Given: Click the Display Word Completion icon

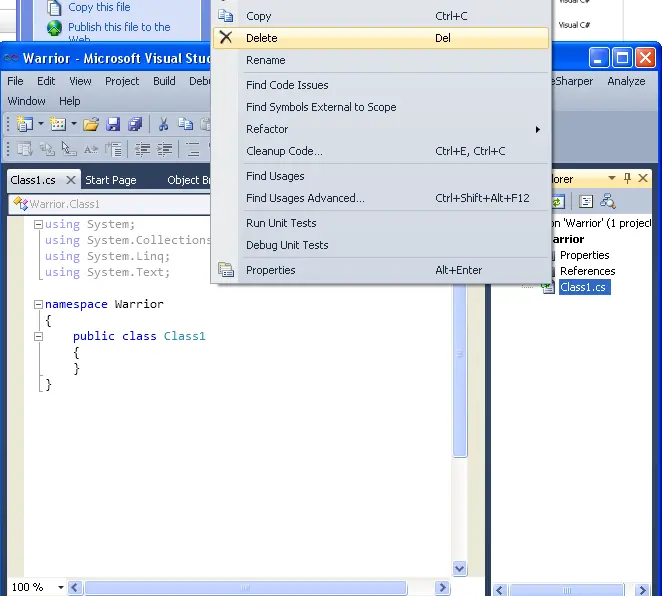Looking at the screenshot, I should tap(91, 149).
